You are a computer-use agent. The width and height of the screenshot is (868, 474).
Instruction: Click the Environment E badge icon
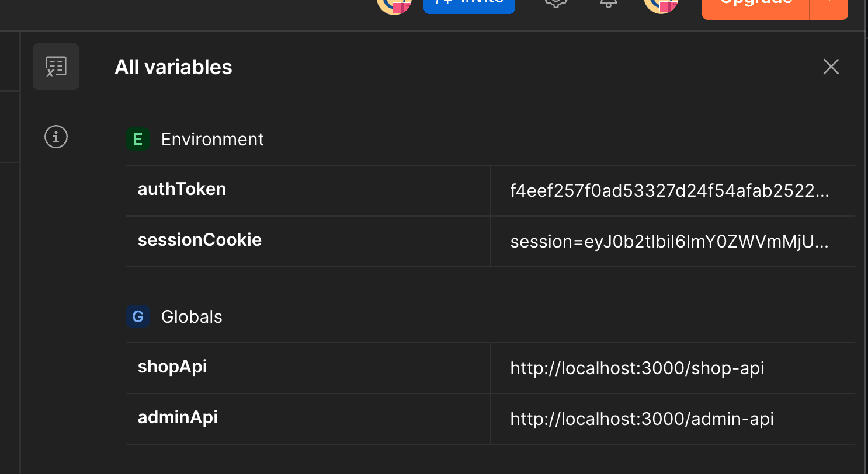click(138, 140)
